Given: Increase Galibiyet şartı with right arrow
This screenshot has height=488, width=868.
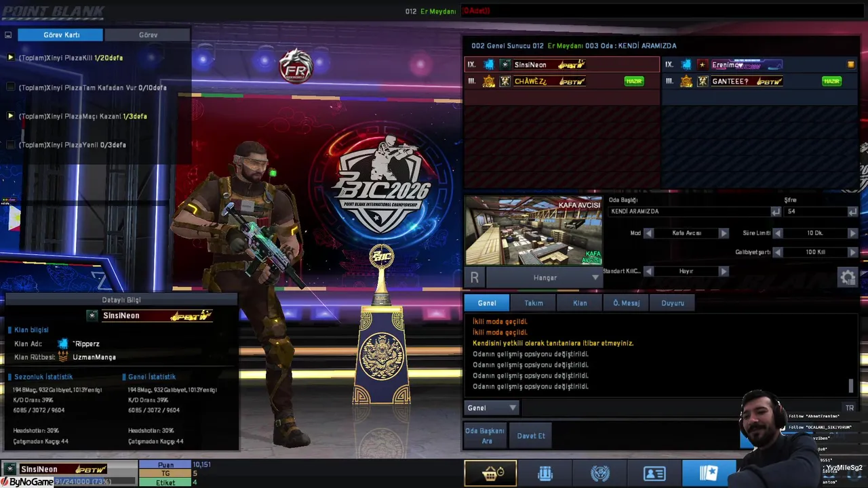Looking at the screenshot, I should 852,252.
